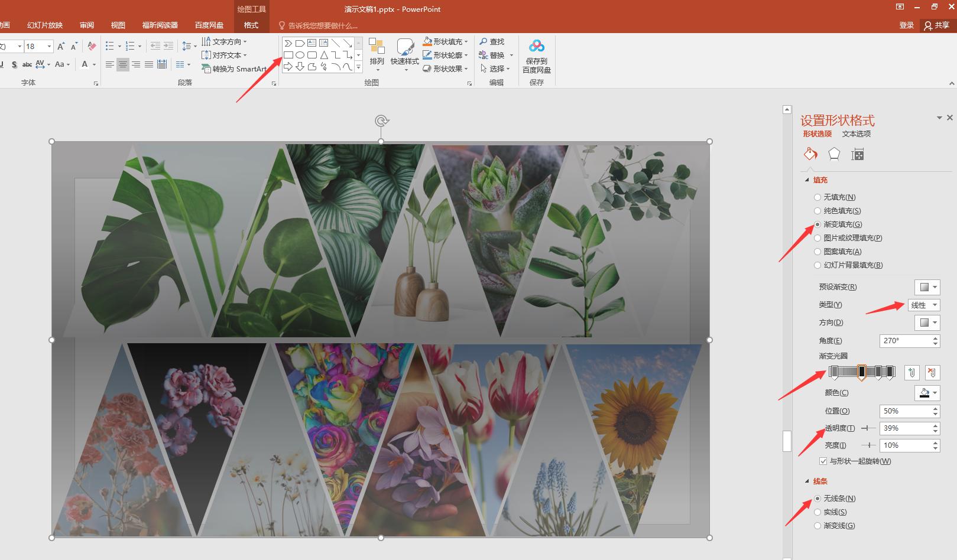Click the 形状轮廓 shape outline button
This screenshot has height=560, width=957.
445,55
